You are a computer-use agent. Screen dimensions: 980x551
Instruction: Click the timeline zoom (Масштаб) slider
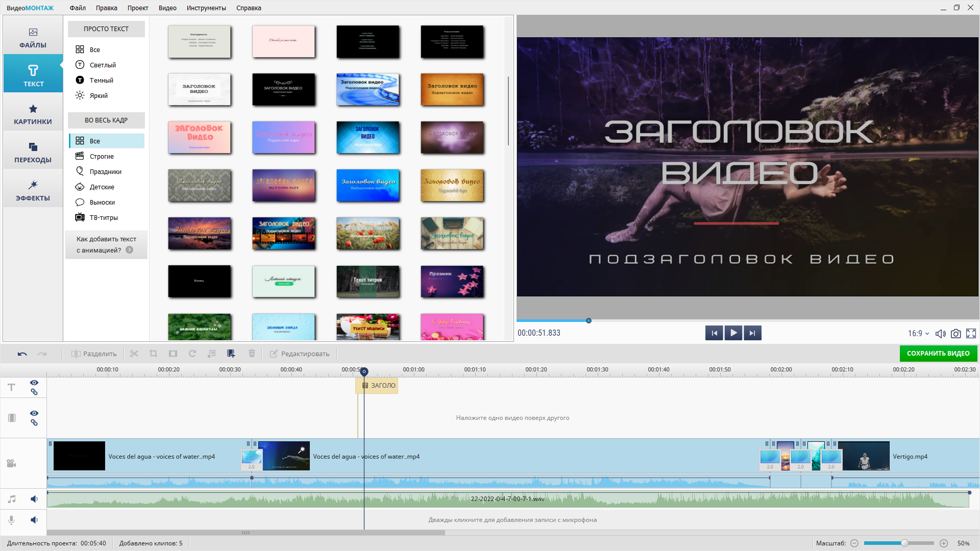click(x=904, y=543)
